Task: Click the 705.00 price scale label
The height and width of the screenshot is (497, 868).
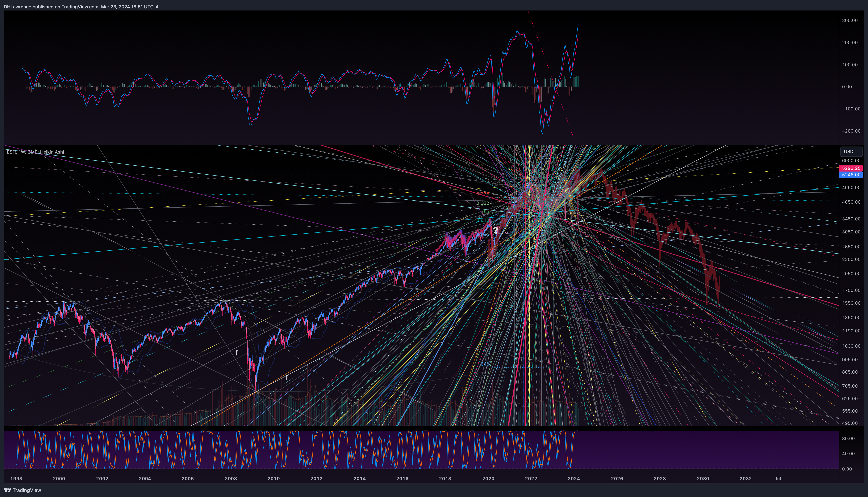Action: [850, 386]
